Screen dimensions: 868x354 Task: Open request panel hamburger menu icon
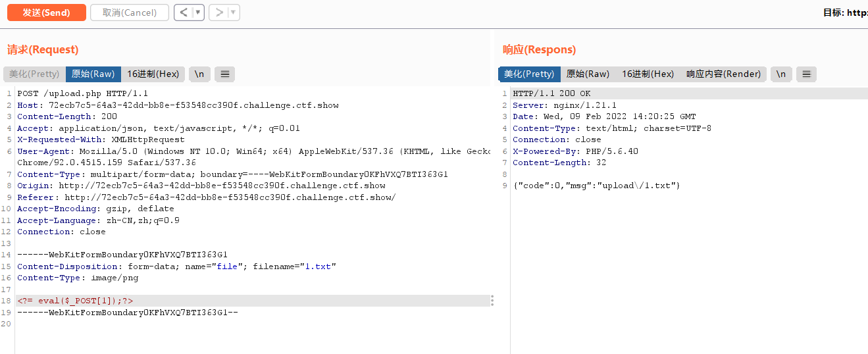(x=224, y=74)
